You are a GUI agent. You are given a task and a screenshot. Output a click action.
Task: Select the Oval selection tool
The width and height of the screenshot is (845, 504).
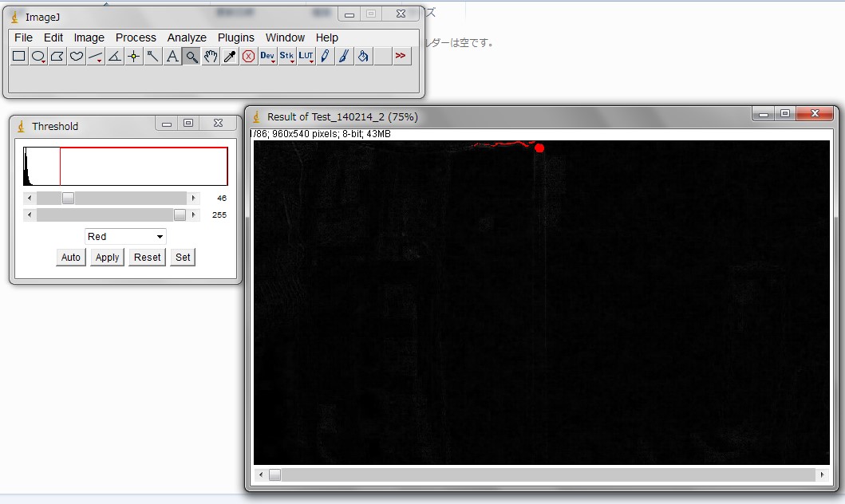click(38, 56)
